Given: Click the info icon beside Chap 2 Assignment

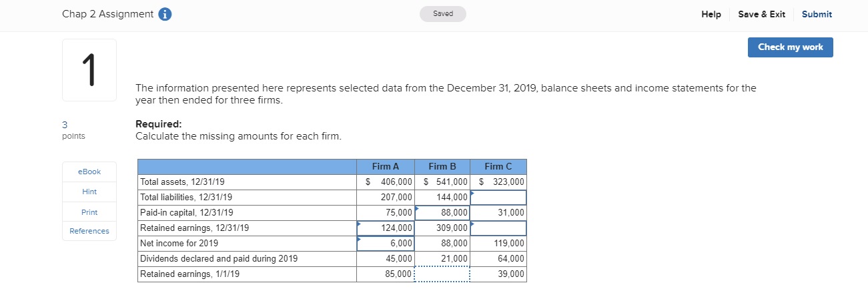Looking at the screenshot, I should (165, 14).
